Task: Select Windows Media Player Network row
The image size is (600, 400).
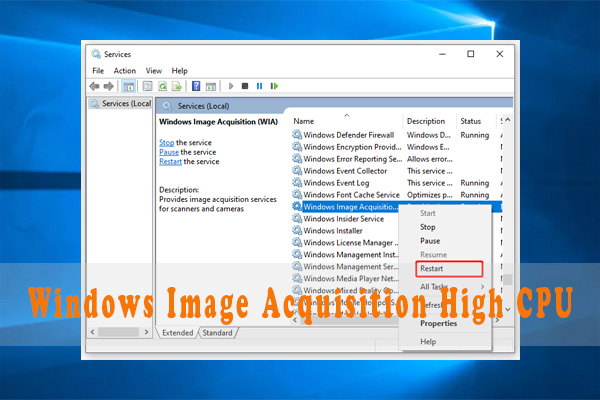Action: pyautogui.click(x=346, y=278)
